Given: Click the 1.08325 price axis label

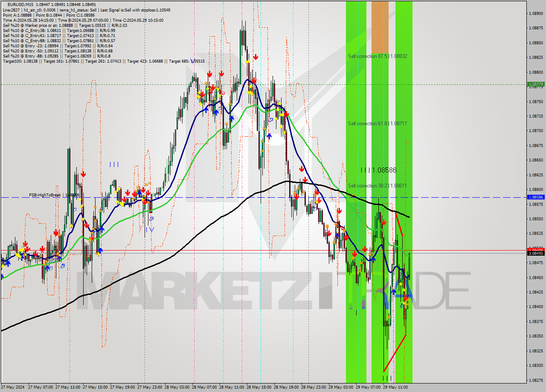Looking at the screenshot, I should coord(536,351).
